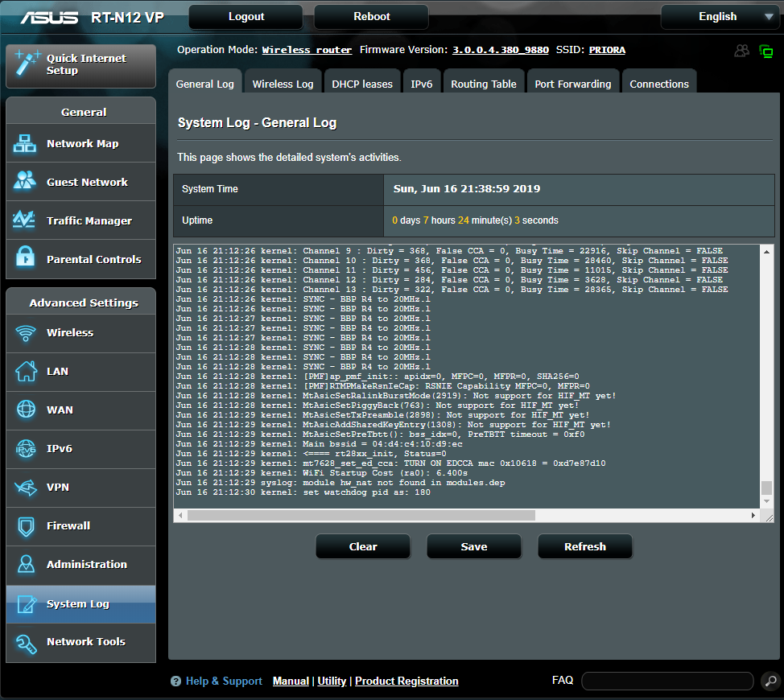The height and width of the screenshot is (700, 784).
Task: Open the Port Forwarding tab
Action: 573,81
